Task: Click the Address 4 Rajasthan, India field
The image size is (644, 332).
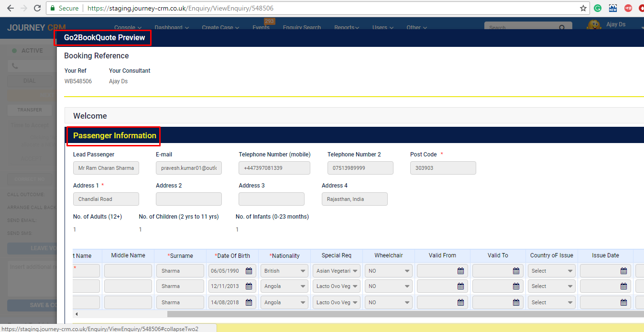Action: 355,199
